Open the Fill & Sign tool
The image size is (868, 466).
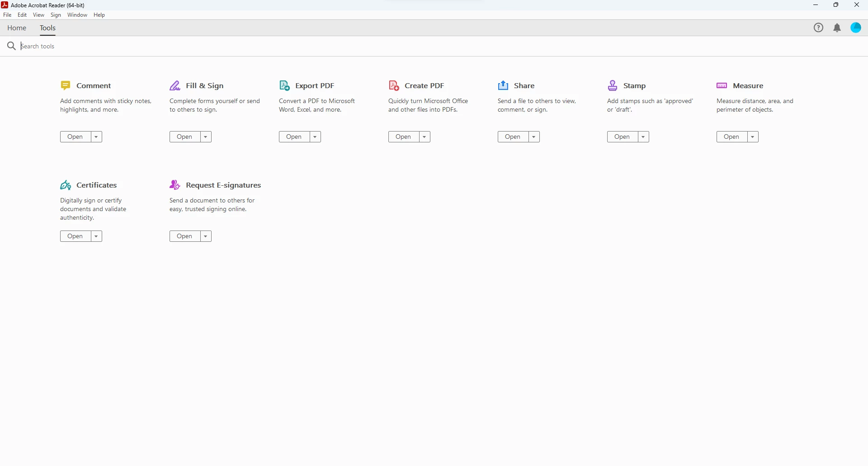pyautogui.click(x=185, y=137)
